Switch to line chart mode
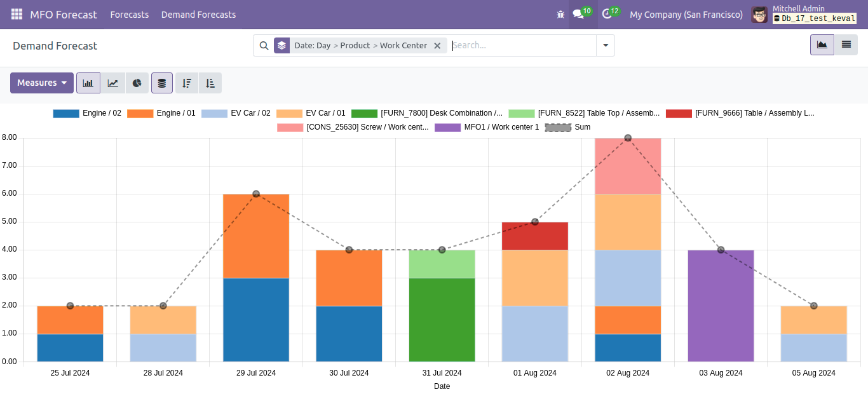Viewport: 868px width, 394px height. click(112, 83)
